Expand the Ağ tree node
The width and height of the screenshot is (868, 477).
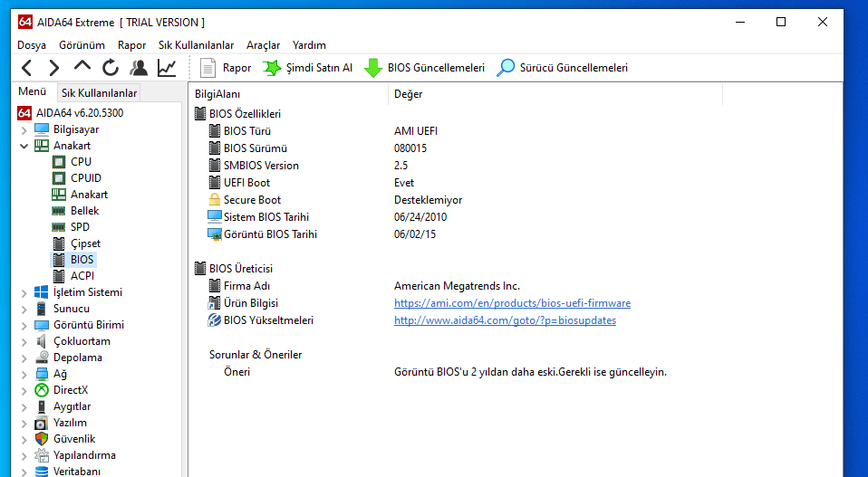pos(24,374)
